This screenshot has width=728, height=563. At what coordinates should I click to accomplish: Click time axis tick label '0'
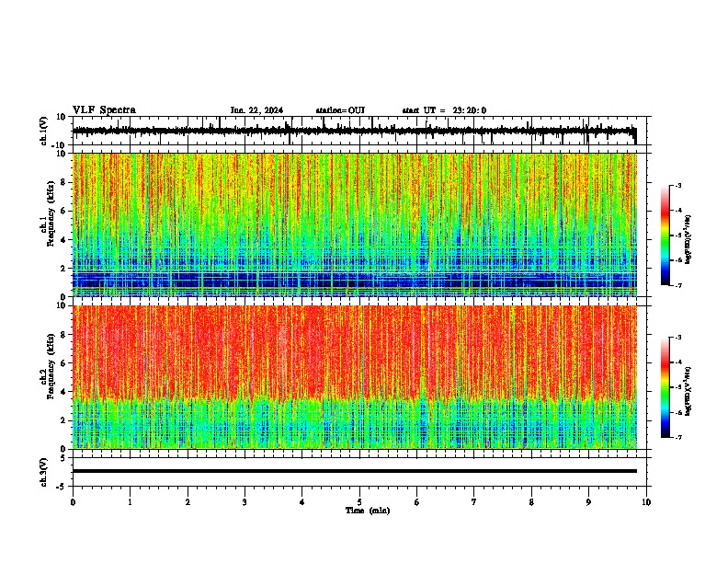(x=73, y=502)
